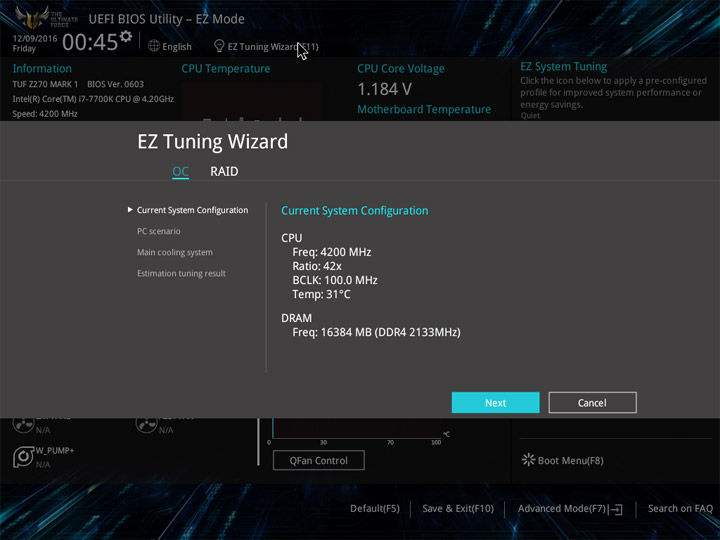The height and width of the screenshot is (540, 720).
Task: Click the TUF logo emblem
Action: [31, 17]
